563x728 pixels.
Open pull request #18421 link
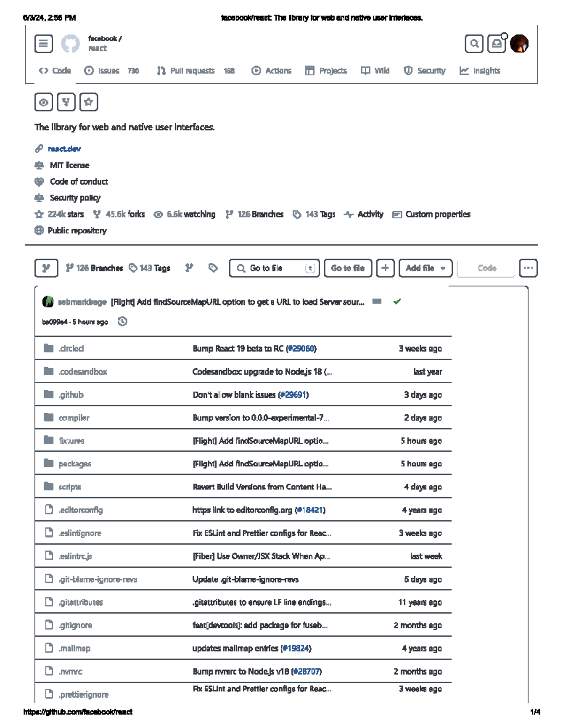[x=310, y=510]
